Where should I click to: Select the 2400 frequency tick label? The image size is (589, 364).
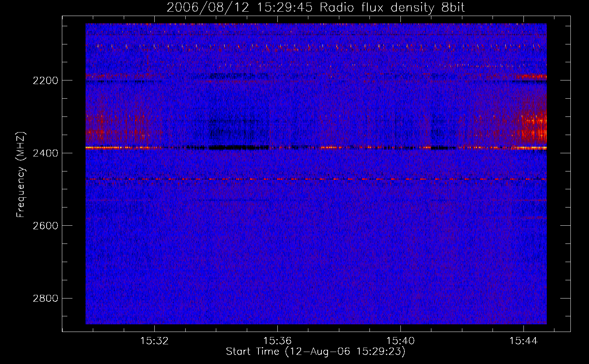point(46,153)
